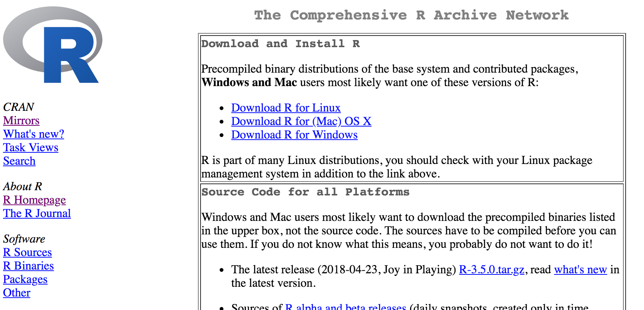The image size is (644, 310).
Task: Open the Search link
Action: (x=19, y=161)
